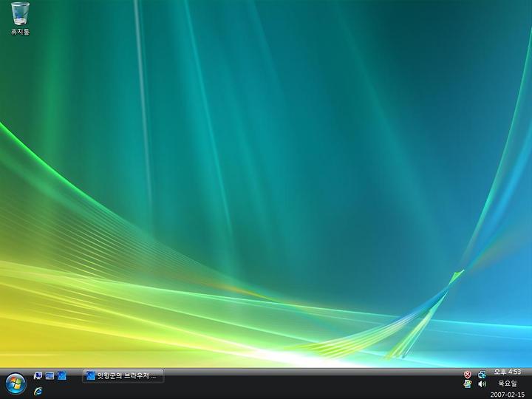Viewport: 532px width, 399px height.
Task: Open the Recycle Bin (휴지통) desktop icon
Action: [20, 19]
